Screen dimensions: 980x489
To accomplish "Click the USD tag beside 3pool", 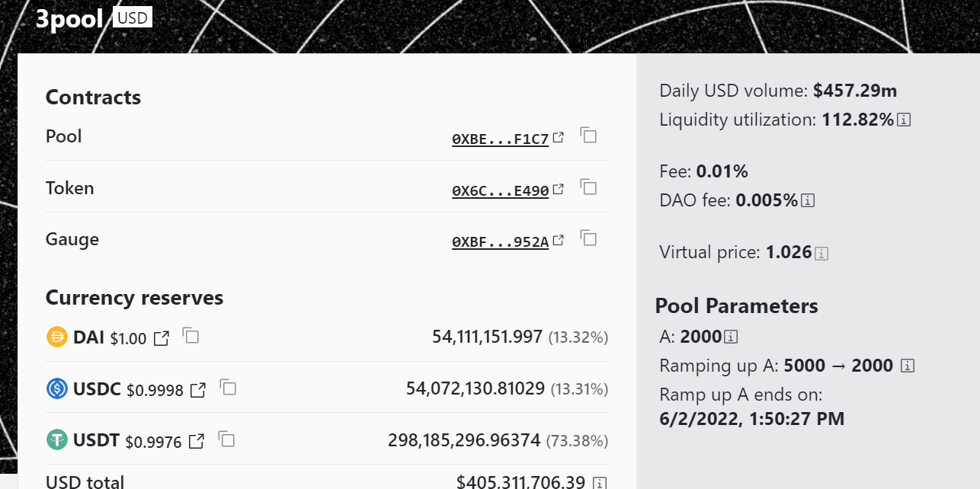I will click(133, 18).
